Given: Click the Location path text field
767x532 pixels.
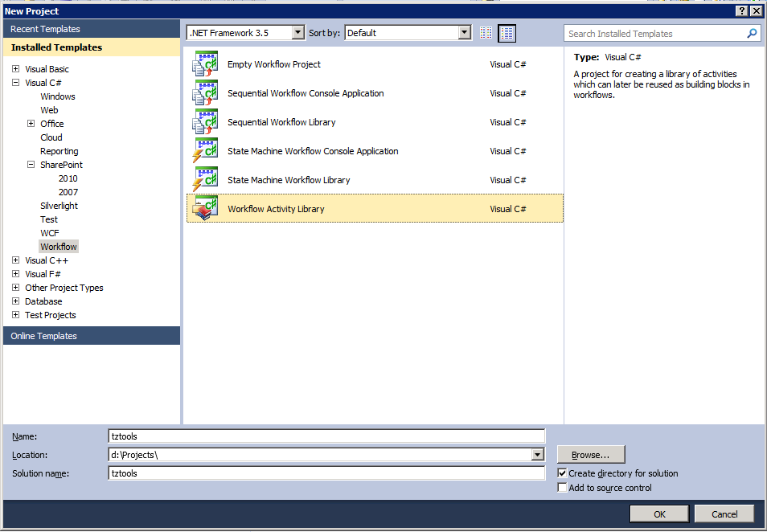Looking at the screenshot, I should pyautogui.click(x=320, y=455).
